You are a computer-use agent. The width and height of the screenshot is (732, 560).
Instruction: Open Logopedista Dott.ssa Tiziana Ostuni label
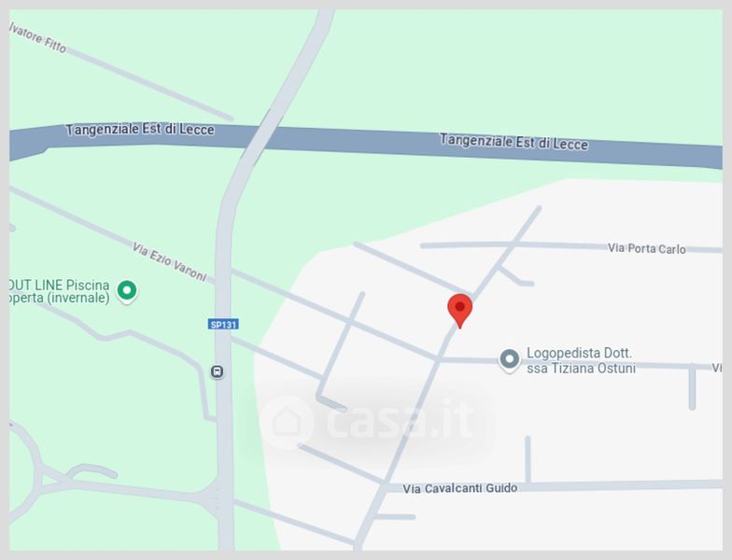[x=581, y=360]
